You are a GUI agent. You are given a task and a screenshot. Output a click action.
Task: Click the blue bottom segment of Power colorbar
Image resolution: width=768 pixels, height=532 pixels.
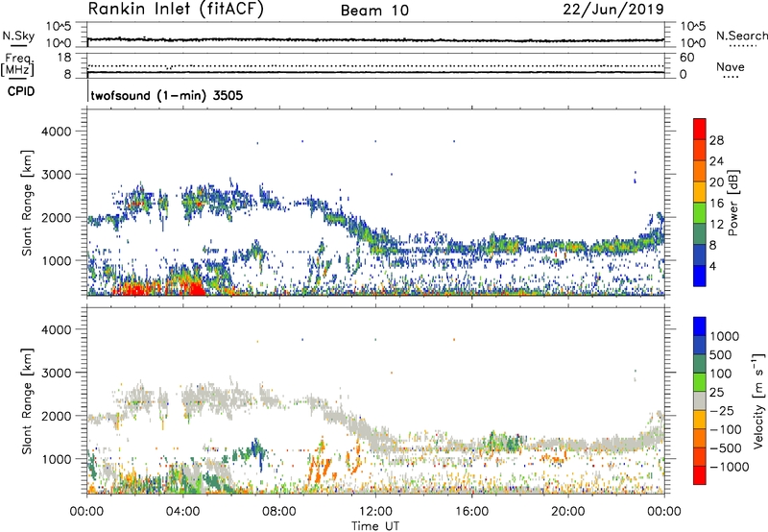click(700, 278)
